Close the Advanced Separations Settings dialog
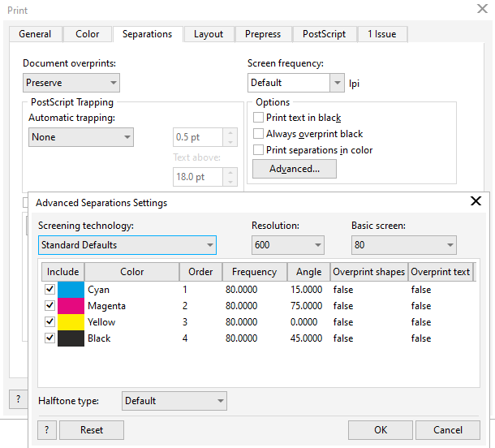 click(476, 202)
